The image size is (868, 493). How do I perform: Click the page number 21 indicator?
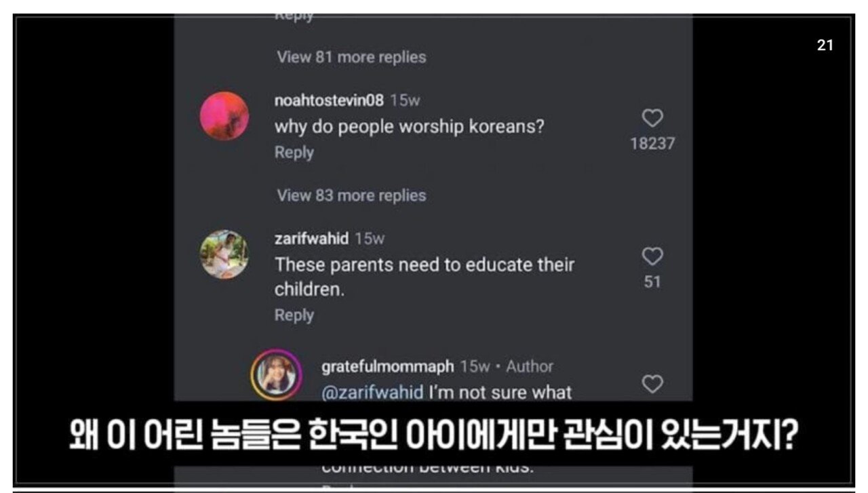pyautogui.click(x=825, y=45)
